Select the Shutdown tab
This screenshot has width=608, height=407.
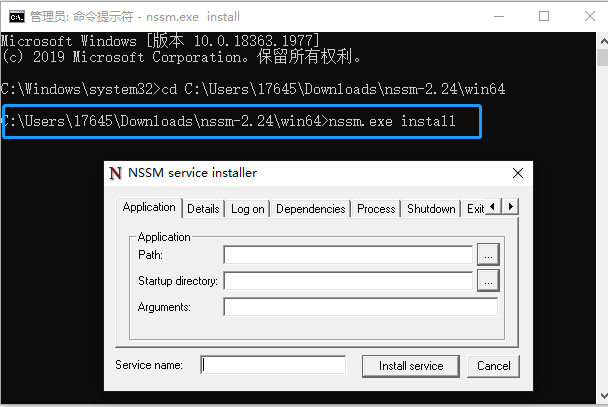coord(431,209)
